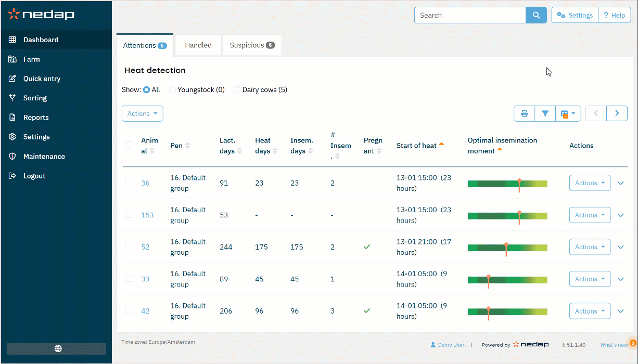Screen dimensions: 638x364
Task: Open Quick entry in sidebar
Action: click(x=42, y=79)
